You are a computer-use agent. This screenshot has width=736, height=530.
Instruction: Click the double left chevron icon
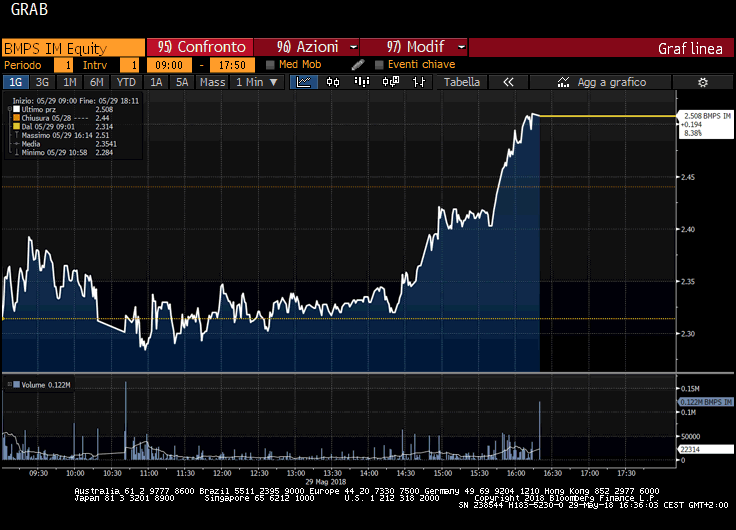(507, 83)
